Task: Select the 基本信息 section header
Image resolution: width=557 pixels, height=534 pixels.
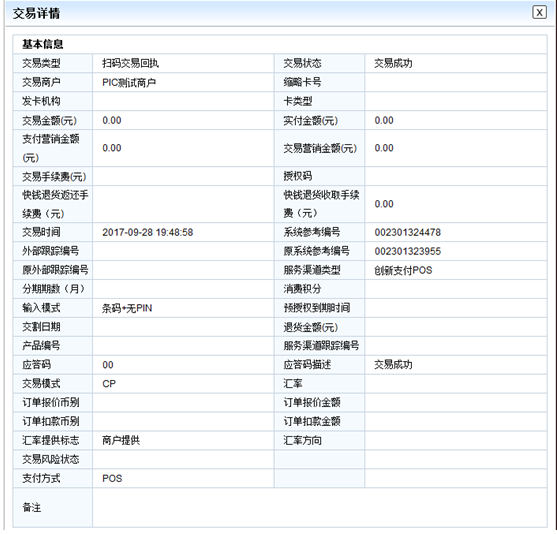Action: coord(43,44)
